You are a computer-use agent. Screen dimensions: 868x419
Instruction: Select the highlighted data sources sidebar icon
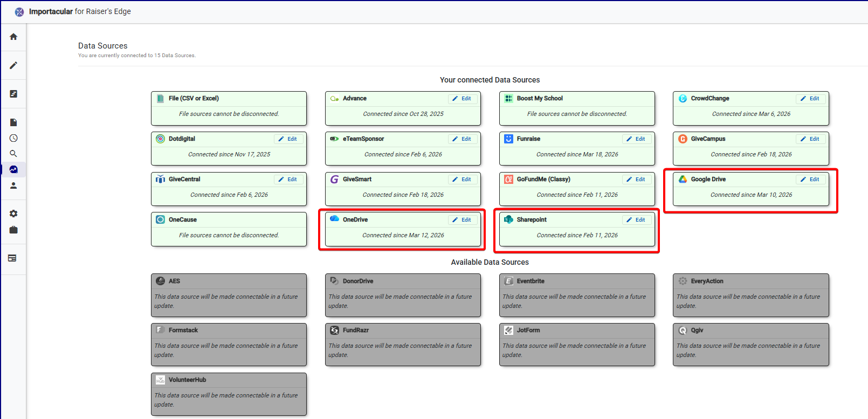pos(13,169)
